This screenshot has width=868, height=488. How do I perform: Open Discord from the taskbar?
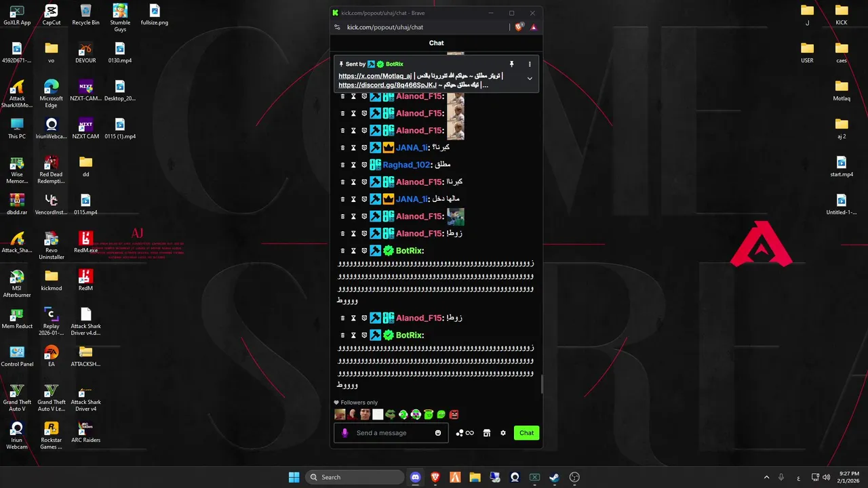[416, 477]
